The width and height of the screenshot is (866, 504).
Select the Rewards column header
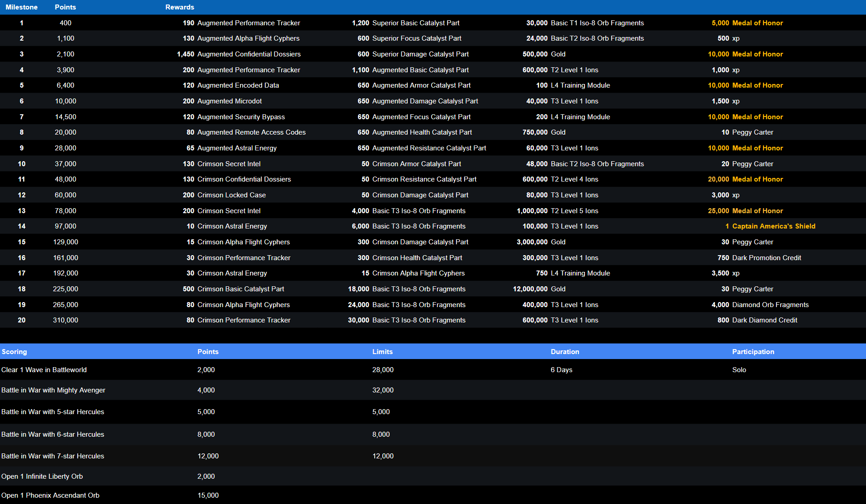pos(179,7)
